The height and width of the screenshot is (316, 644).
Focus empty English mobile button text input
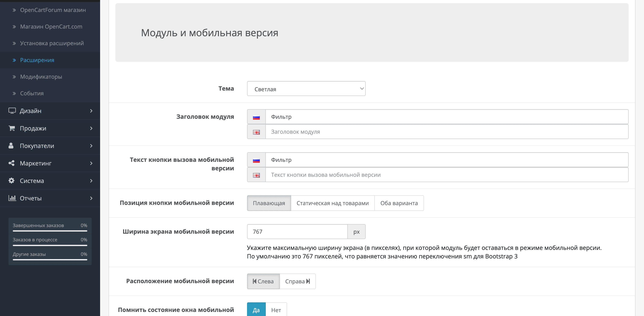pyautogui.click(x=447, y=175)
